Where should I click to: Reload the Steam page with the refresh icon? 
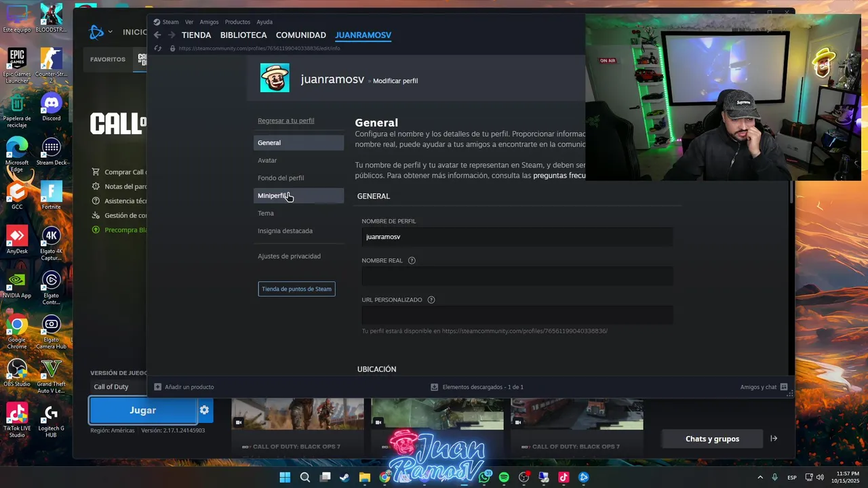(x=157, y=49)
